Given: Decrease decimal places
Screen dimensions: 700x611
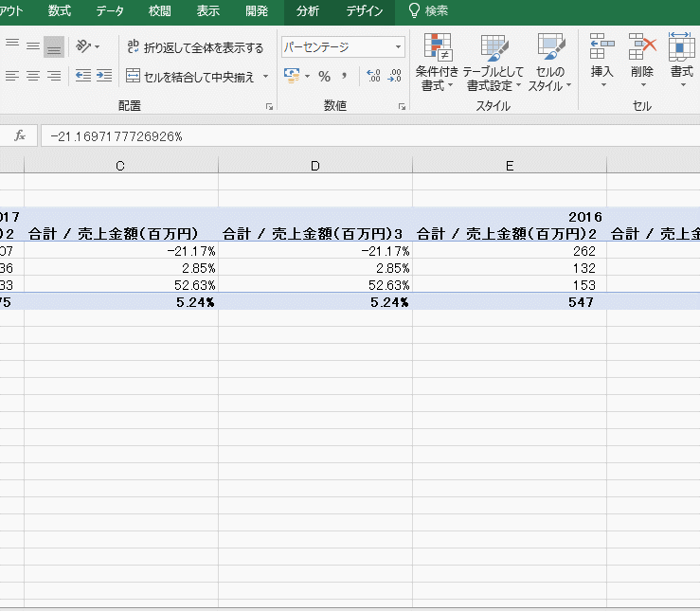Looking at the screenshot, I should (x=395, y=76).
